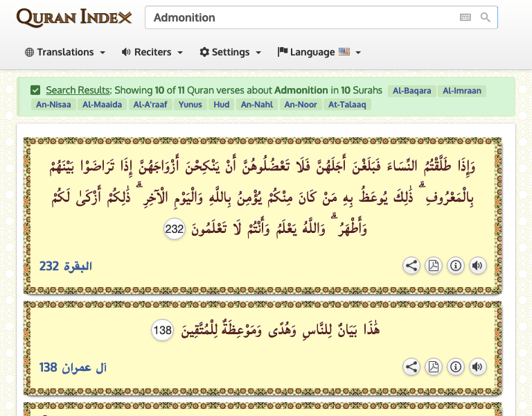Show info for verse Al-Baqara 232
Screen dimensions: 532x416
pos(455,266)
